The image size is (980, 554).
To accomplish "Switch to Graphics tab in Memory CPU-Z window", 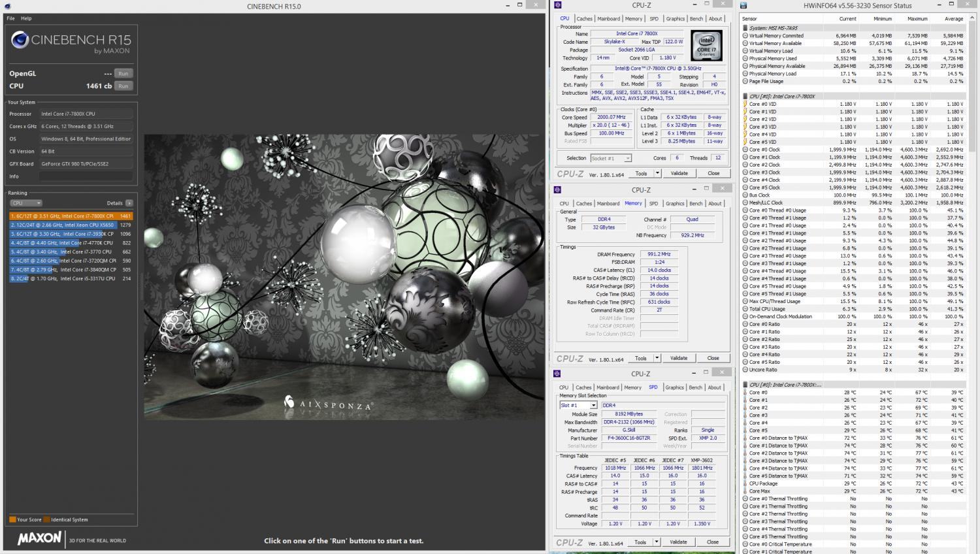I will (675, 203).
